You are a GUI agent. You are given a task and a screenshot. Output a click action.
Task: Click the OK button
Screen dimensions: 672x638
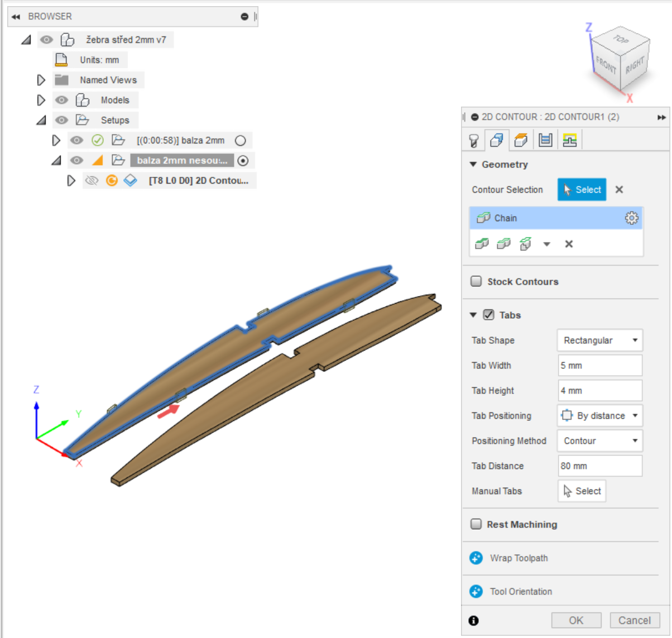576,621
